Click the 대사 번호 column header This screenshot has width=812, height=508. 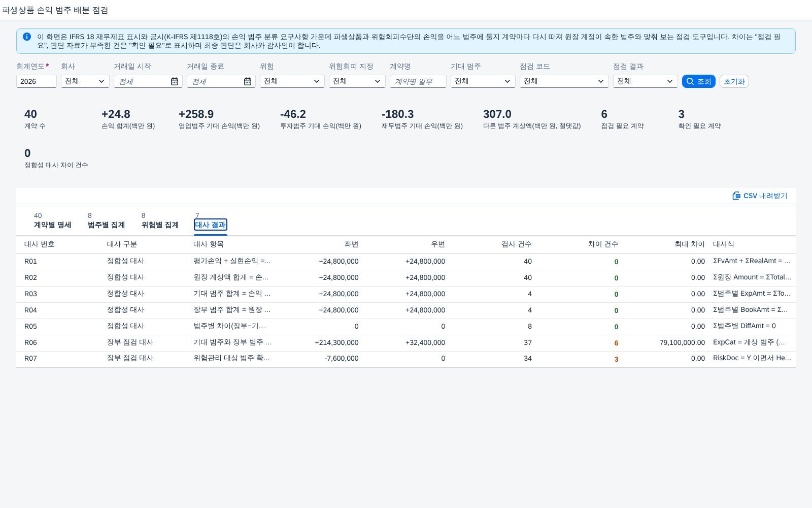click(x=40, y=244)
